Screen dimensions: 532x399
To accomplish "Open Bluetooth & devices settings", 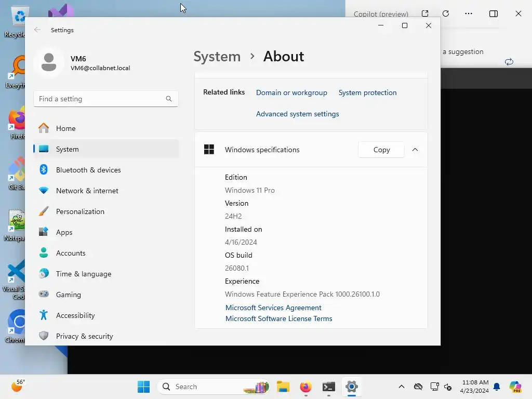I will tap(106, 170).
